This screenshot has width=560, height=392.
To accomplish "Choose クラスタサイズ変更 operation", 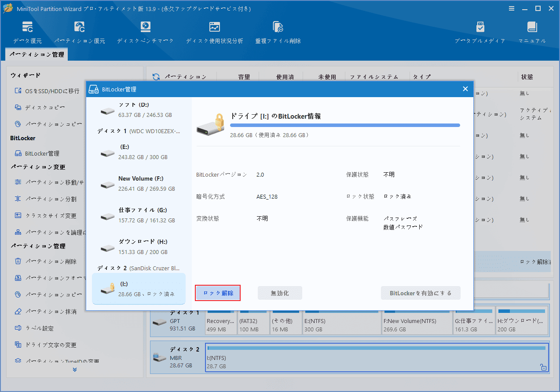I will pyautogui.click(x=45, y=216).
